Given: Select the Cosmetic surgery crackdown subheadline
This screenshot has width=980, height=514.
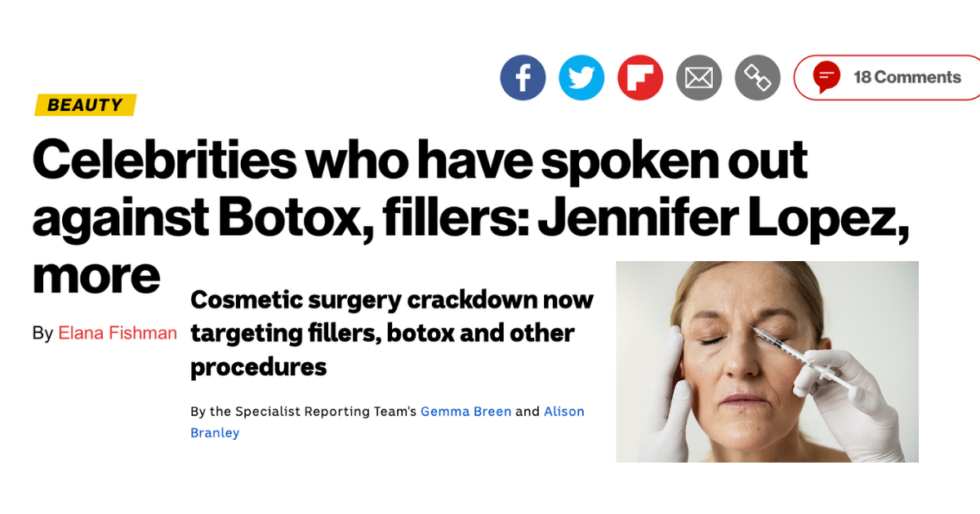Looking at the screenshot, I should coord(391,333).
